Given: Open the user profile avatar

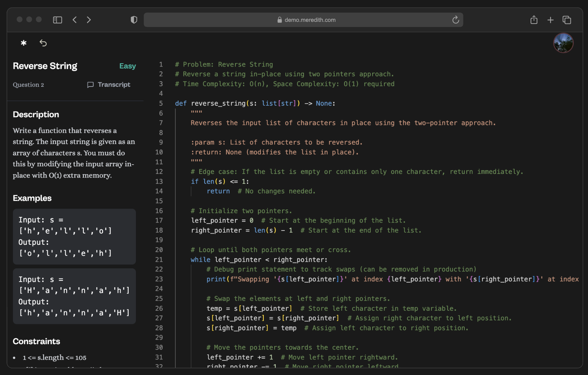Looking at the screenshot, I should point(563,43).
